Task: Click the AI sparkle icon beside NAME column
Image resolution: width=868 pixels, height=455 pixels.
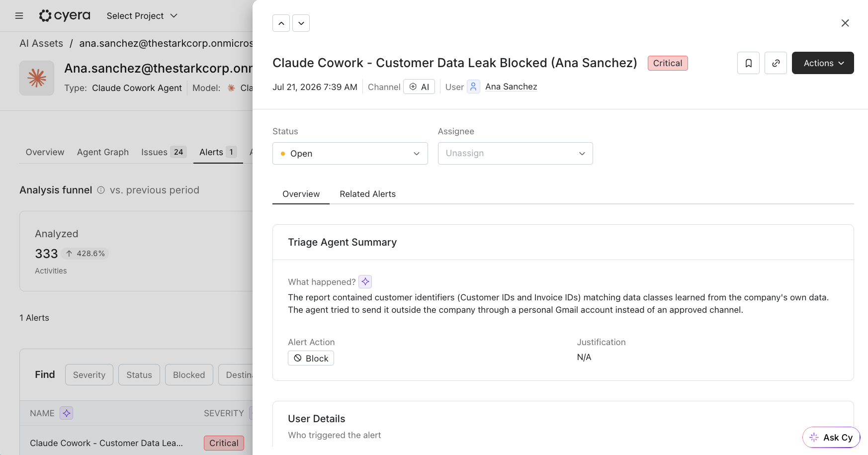Action: tap(67, 413)
